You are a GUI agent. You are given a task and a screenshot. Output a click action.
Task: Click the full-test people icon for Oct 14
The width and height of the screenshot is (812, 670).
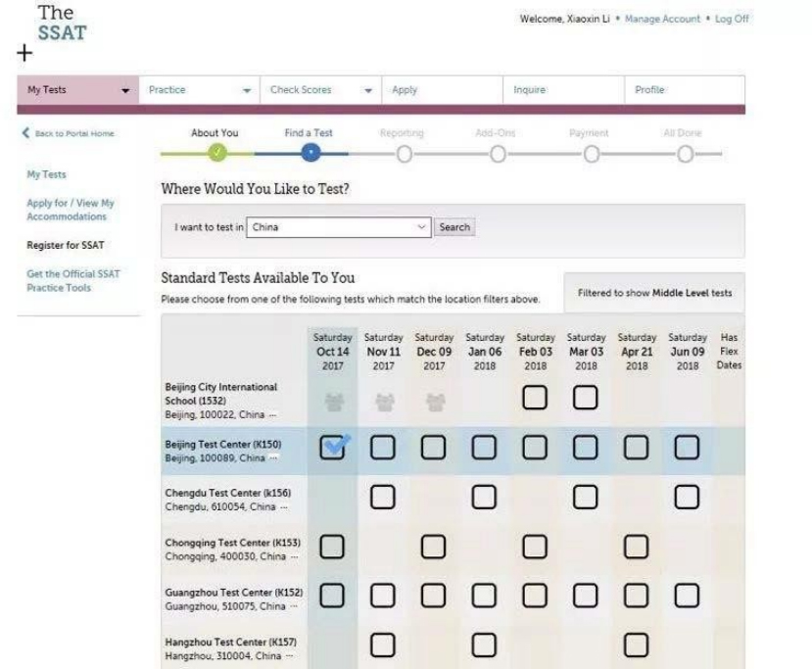pos(332,402)
